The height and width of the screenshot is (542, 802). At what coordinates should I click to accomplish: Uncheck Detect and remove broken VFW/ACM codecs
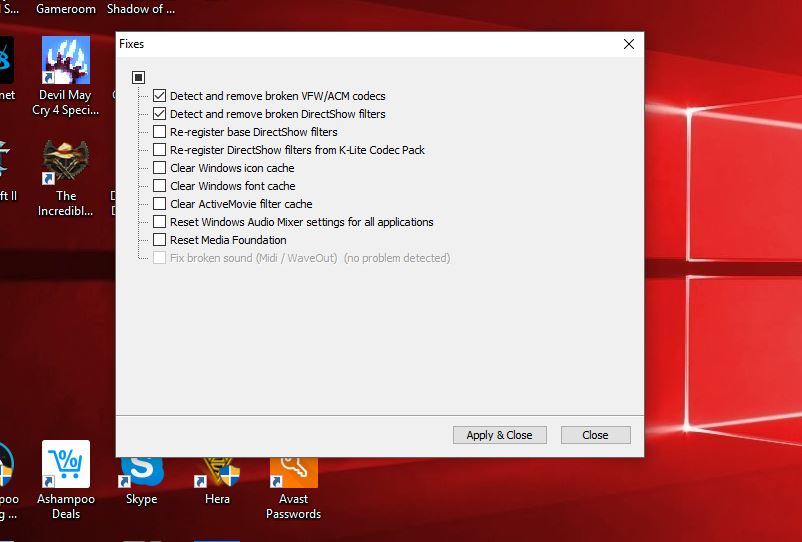160,96
